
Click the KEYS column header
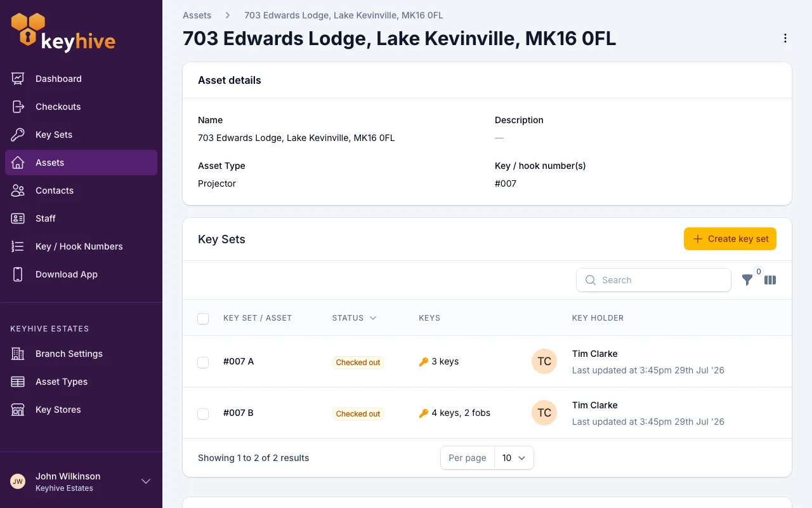point(429,318)
